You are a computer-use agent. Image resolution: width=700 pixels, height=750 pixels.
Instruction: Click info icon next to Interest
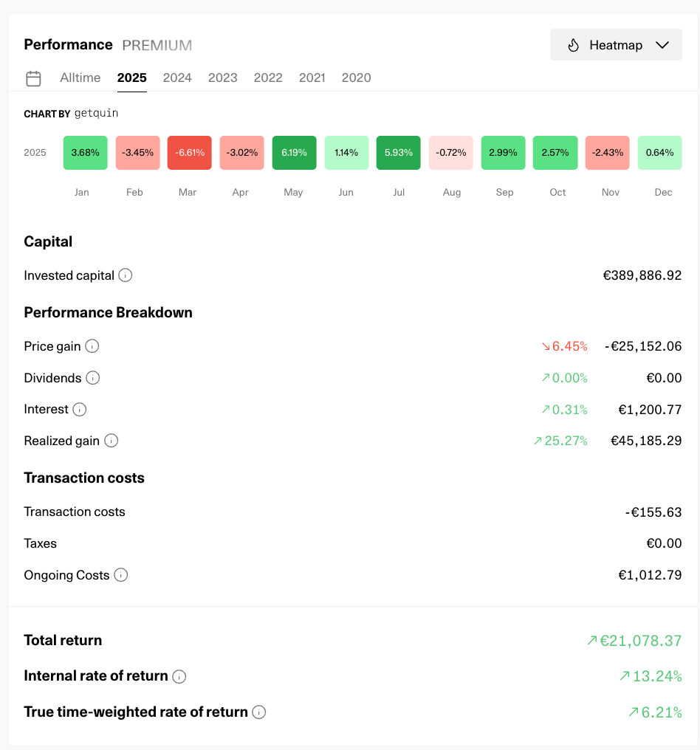pyautogui.click(x=80, y=409)
